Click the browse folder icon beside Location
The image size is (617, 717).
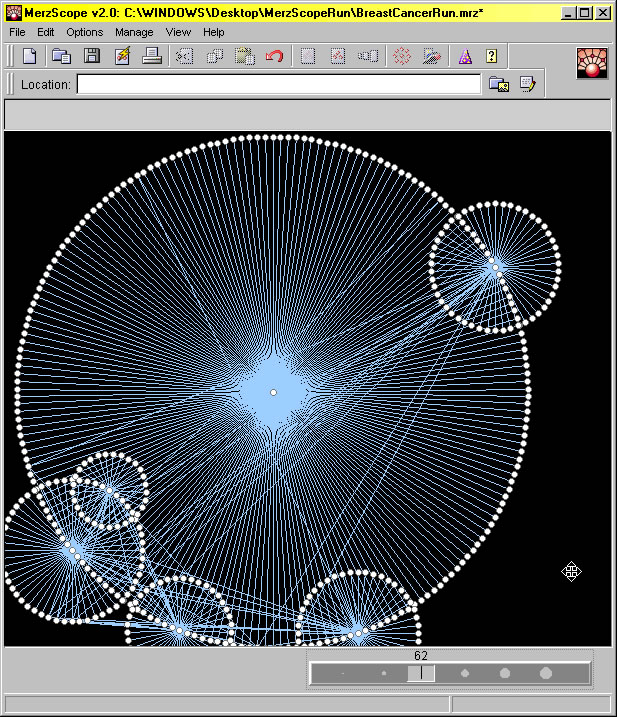click(498, 85)
